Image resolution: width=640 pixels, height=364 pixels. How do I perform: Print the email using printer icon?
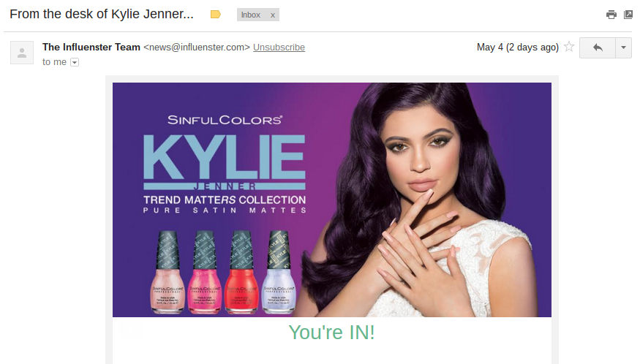point(611,15)
